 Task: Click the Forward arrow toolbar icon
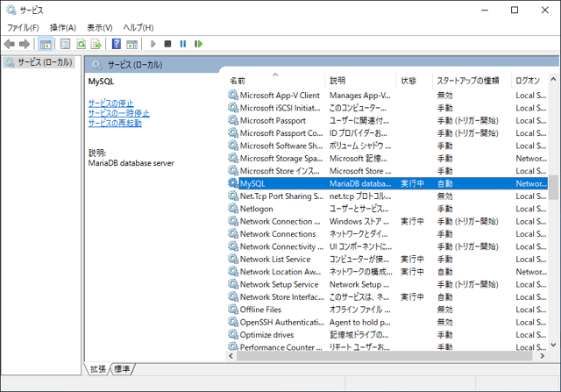click(25, 44)
